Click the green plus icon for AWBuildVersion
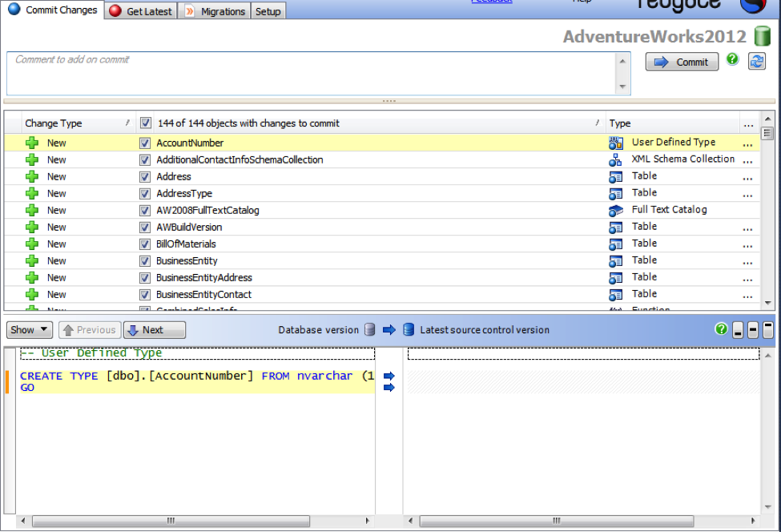The image size is (781, 532). click(x=32, y=228)
